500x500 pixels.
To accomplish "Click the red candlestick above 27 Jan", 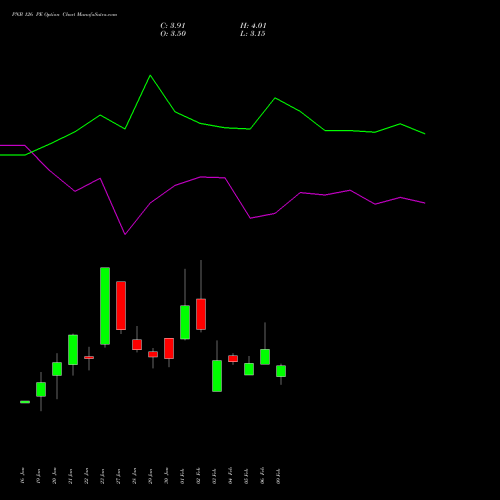I will pos(121,306).
